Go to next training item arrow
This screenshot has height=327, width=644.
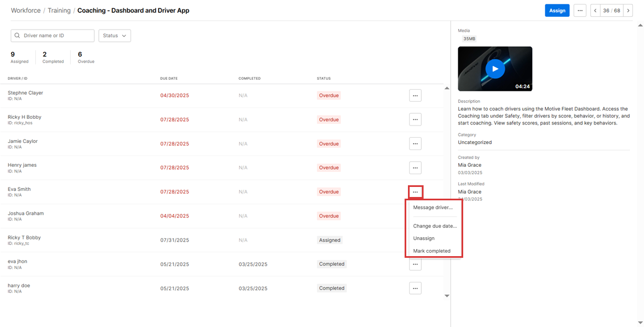pos(628,11)
